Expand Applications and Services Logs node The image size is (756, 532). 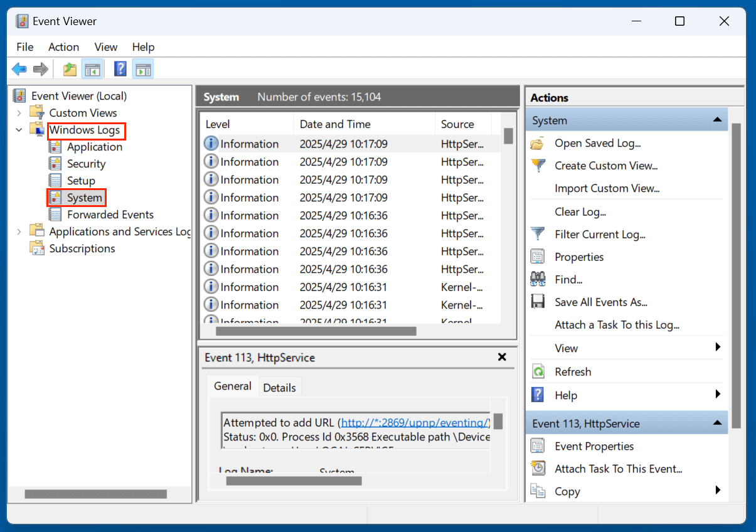coord(19,231)
